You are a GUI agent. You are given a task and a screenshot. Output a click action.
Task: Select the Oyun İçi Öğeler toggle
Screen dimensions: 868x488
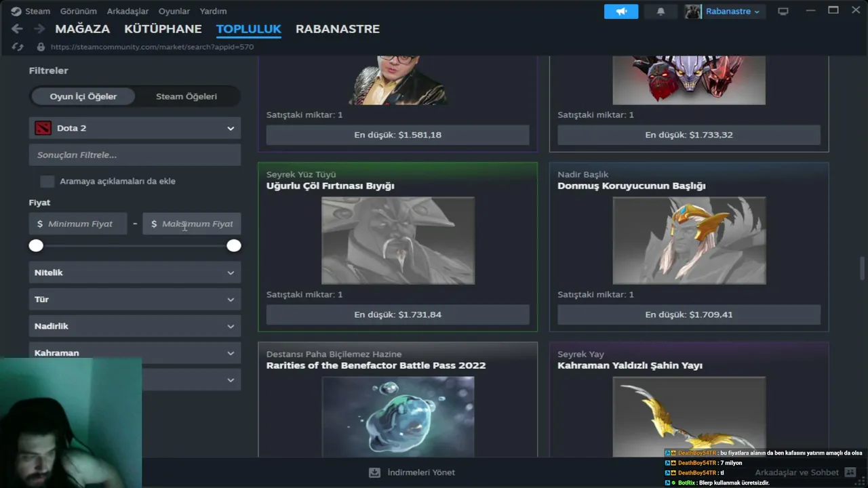83,96
